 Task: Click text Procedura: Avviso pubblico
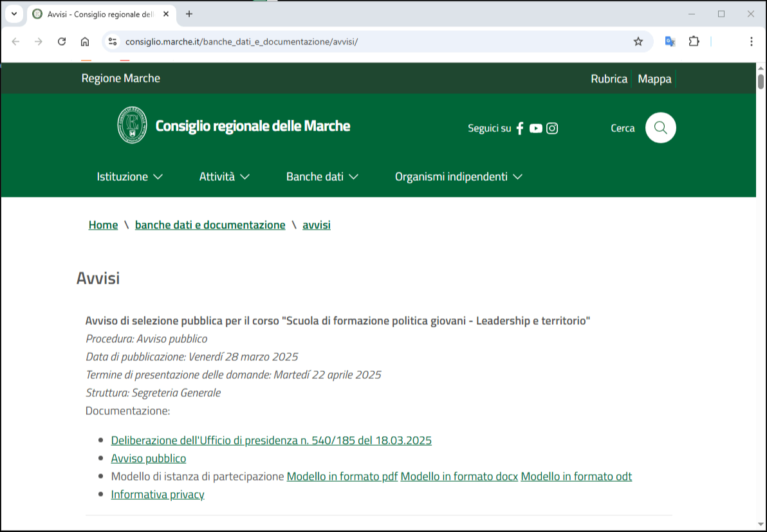[146, 339]
